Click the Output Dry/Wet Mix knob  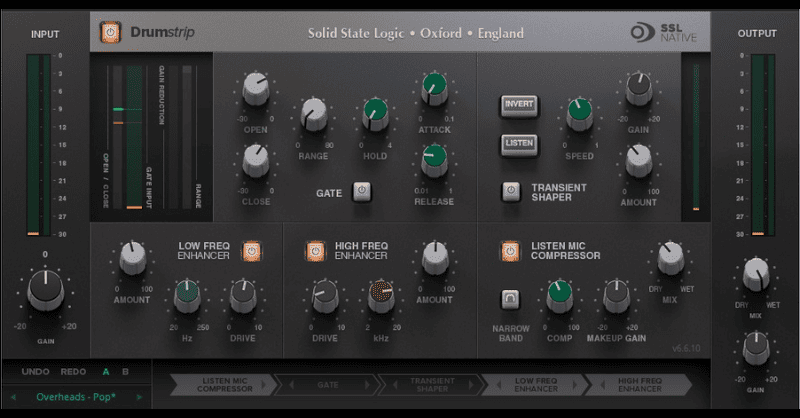tap(756, 274)
